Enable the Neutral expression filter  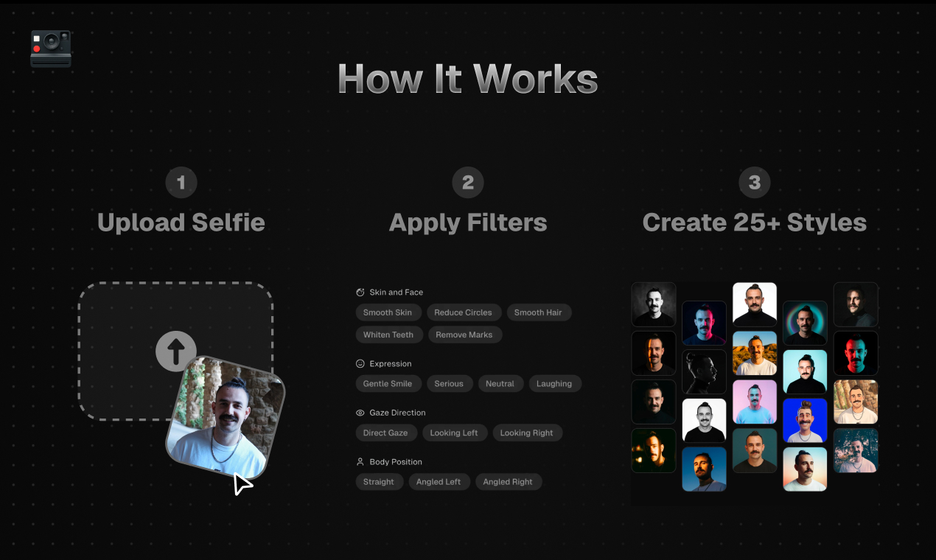500,383
